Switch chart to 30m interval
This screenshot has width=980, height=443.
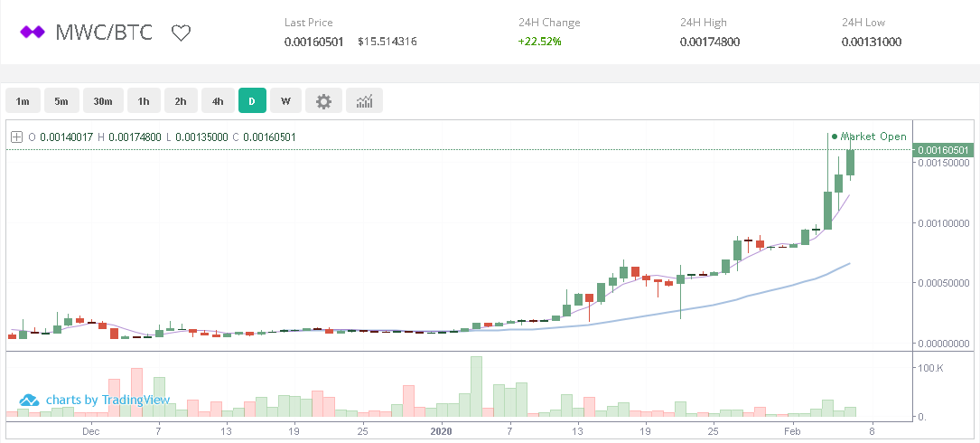[103, 100]
